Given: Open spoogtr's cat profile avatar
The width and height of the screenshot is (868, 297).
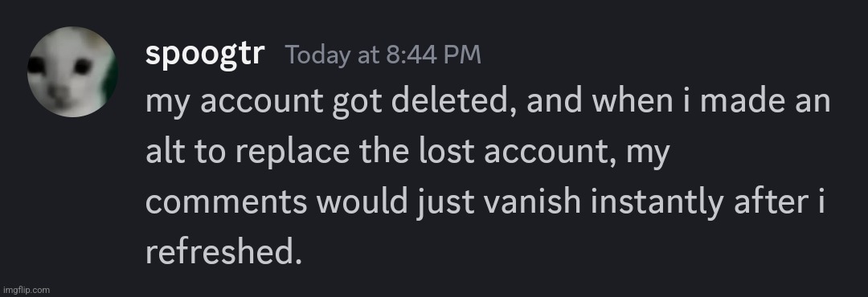Looking at the screenshot, I should coord(72,72).
